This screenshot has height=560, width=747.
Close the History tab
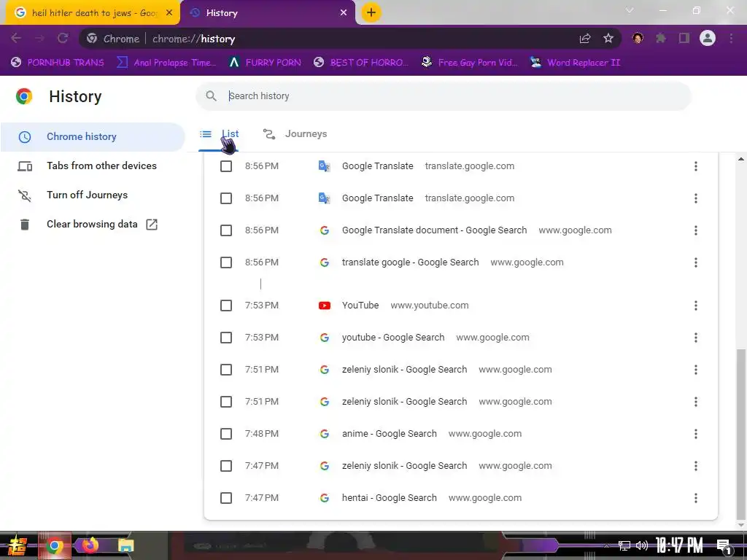click(344, 13)
